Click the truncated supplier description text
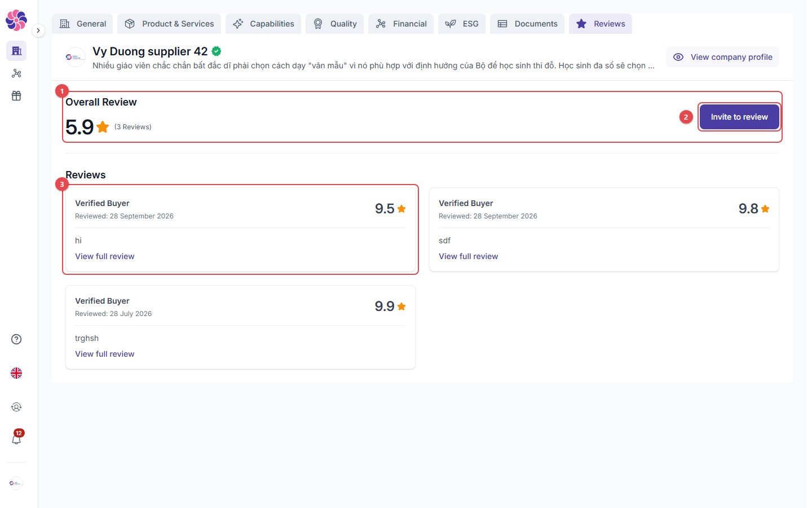Screen dimensions: 812x508 373,65
